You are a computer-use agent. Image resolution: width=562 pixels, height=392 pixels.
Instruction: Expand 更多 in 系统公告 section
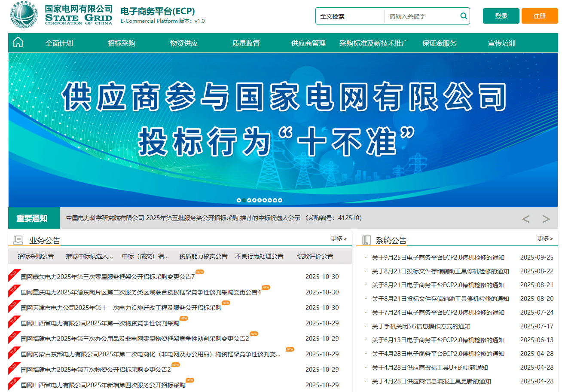[x=545, y=239]
